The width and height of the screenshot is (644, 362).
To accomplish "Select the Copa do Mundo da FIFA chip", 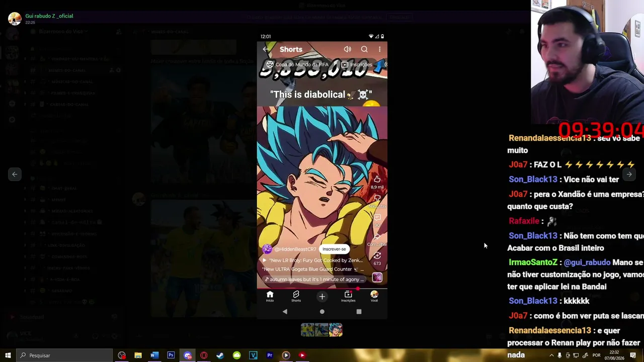I will coord(297,64).
